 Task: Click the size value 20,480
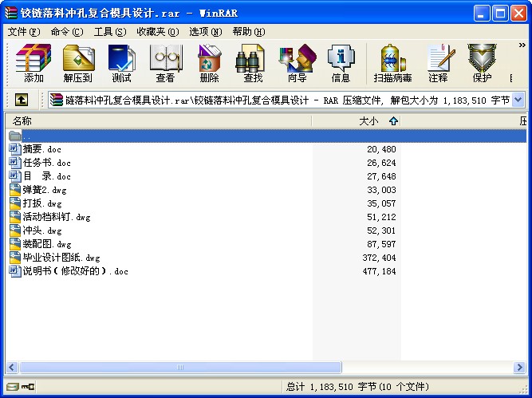point(381,149)
